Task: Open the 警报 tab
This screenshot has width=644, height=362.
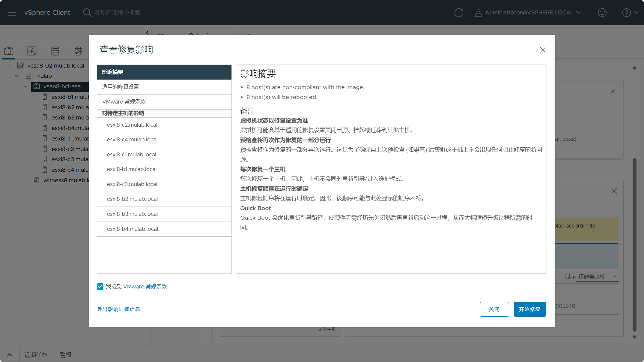Action: pos(65,355)
